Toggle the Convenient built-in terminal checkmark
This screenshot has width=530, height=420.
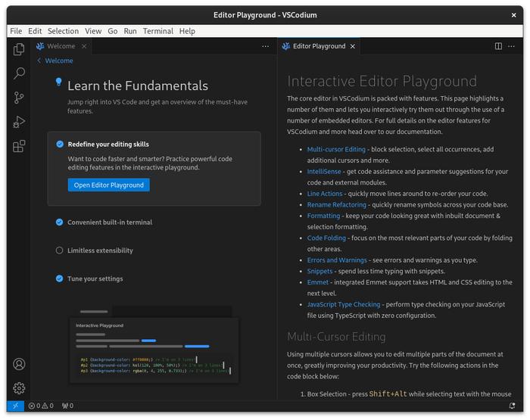(x=60, y=222)
